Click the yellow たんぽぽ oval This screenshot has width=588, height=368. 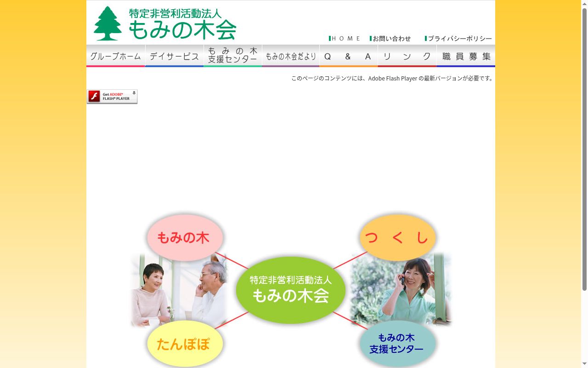pyautogui.click(x=185, y=344)
